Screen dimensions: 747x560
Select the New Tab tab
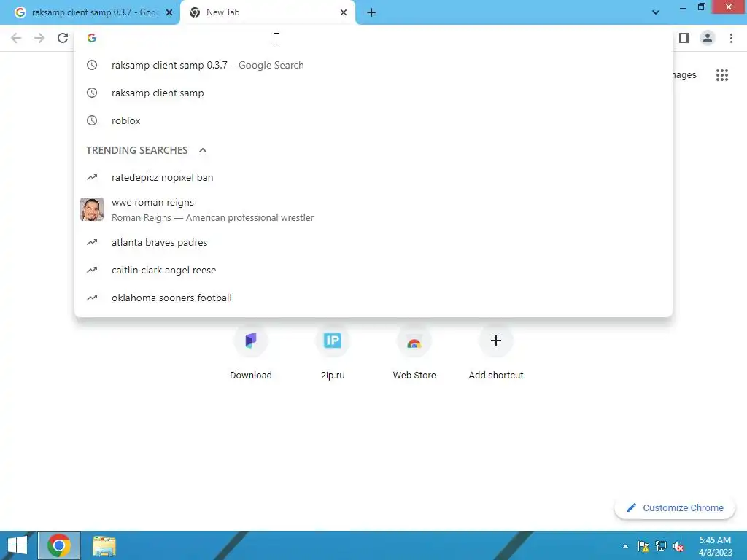pos(267,13)
